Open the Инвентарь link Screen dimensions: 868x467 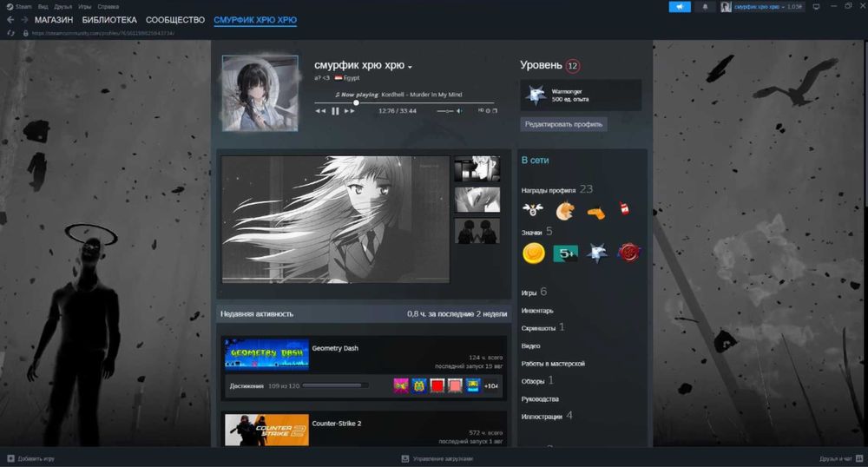[x=537, y=311]
